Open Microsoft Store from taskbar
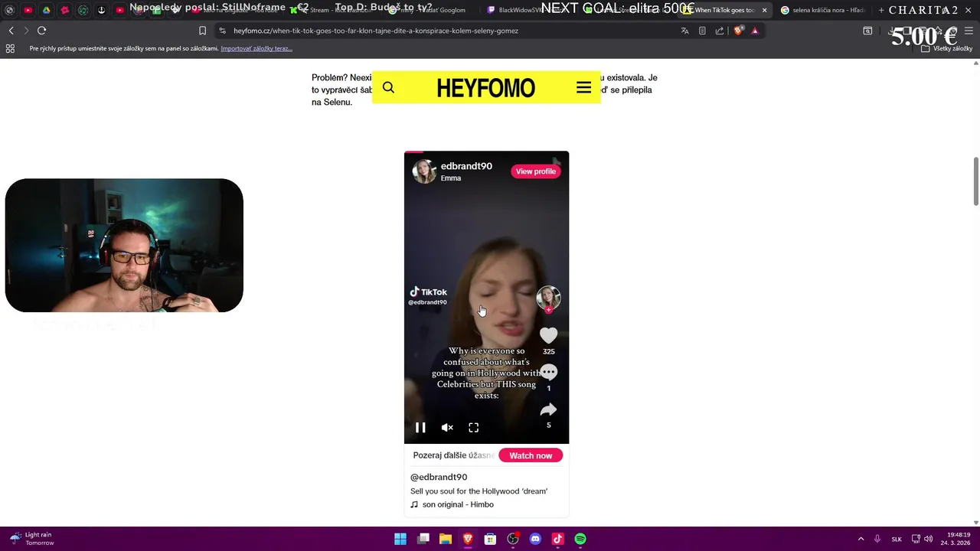Viewport: 980px width, 551px height. [490, 539]
